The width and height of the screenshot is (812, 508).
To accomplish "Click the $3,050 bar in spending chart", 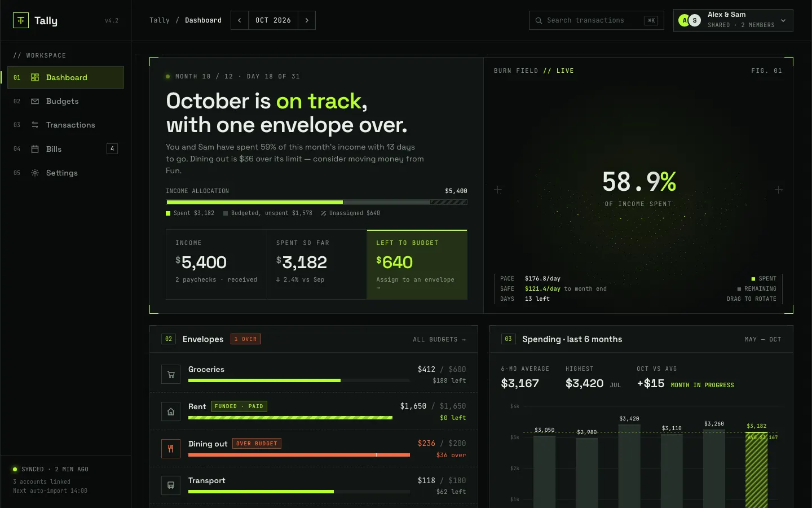I will pos(545,472).
